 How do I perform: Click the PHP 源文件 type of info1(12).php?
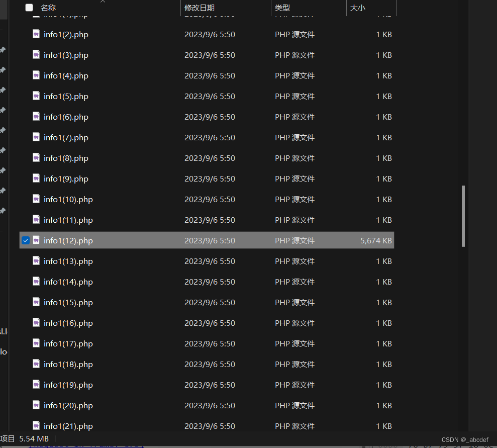pyautogui.click(x=295, y=241)
